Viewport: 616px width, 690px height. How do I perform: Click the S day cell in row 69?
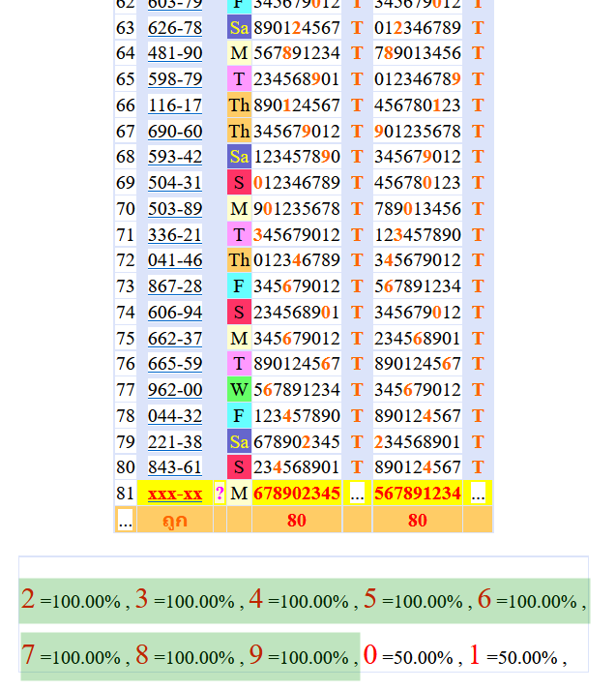[x=239, y=183]
